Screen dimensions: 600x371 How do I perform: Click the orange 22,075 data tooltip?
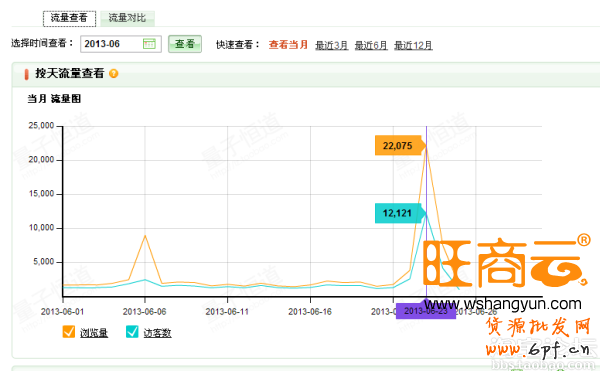(400, 146)
